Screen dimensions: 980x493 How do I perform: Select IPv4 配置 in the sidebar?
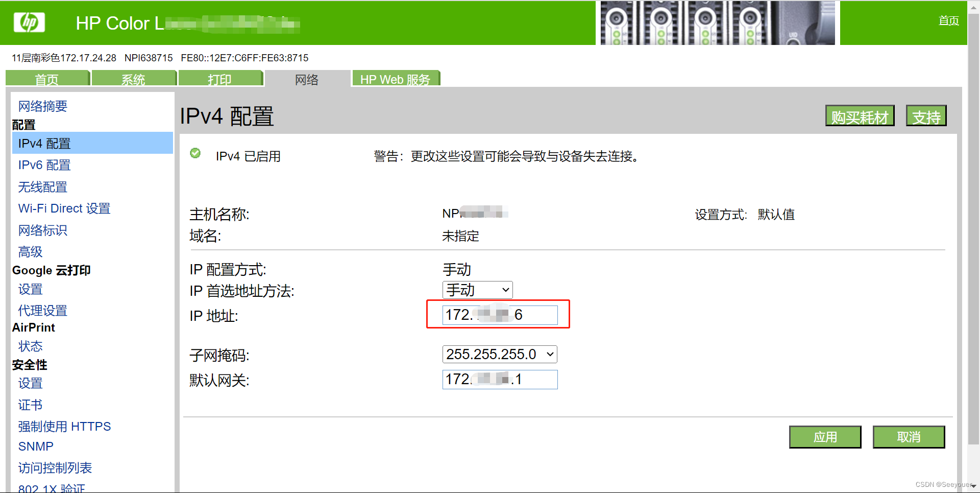coord(92,143)
